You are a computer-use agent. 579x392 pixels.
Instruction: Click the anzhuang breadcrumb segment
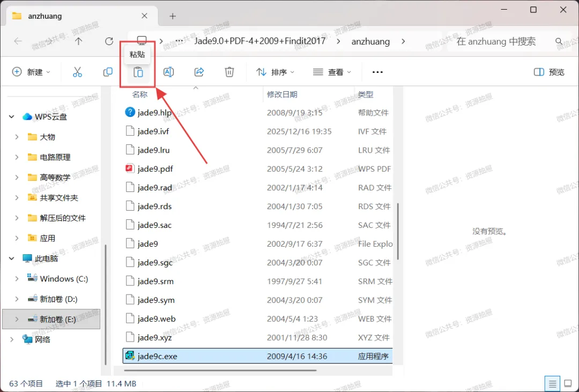tap(370, 41)
